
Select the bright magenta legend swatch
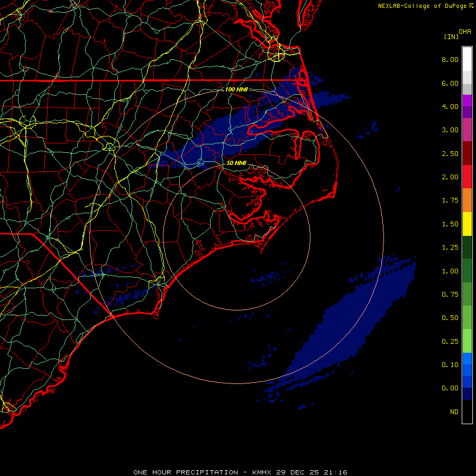(467, 100)
